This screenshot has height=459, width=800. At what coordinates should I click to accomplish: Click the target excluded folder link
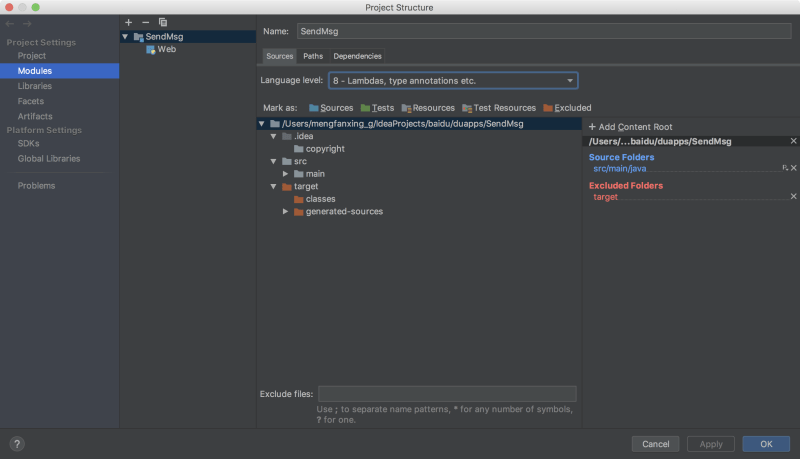point(605,197)
